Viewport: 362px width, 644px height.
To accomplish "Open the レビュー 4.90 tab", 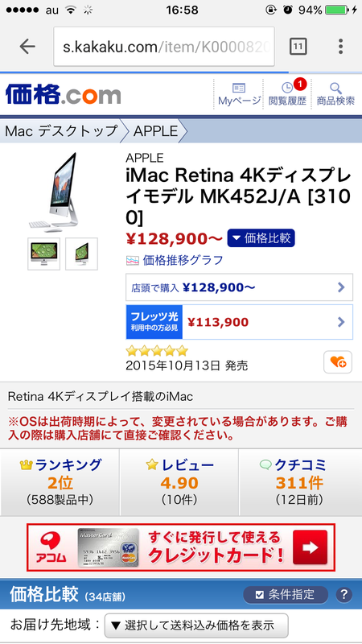I will click(179, 482).
